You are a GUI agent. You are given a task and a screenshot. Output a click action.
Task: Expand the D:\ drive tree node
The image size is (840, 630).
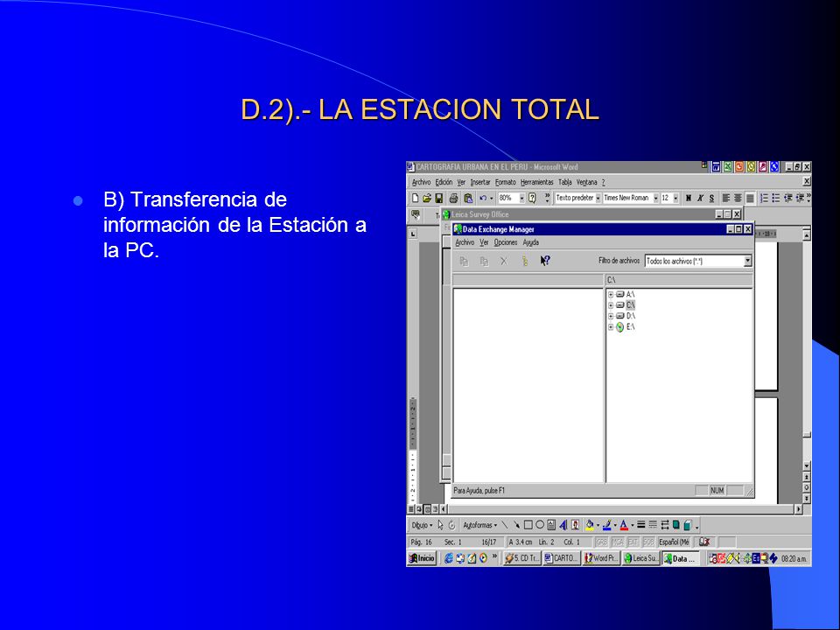[x=611, y=316]
